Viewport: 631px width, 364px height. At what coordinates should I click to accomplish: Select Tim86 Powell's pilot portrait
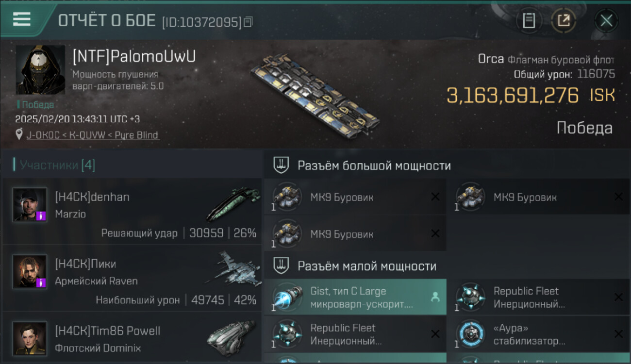[30, 338]
